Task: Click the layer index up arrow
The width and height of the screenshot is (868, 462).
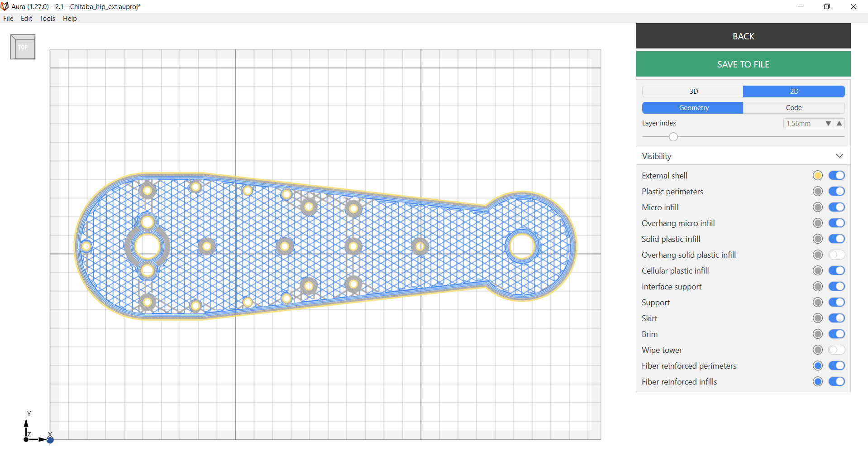Action: coord(839,124)
